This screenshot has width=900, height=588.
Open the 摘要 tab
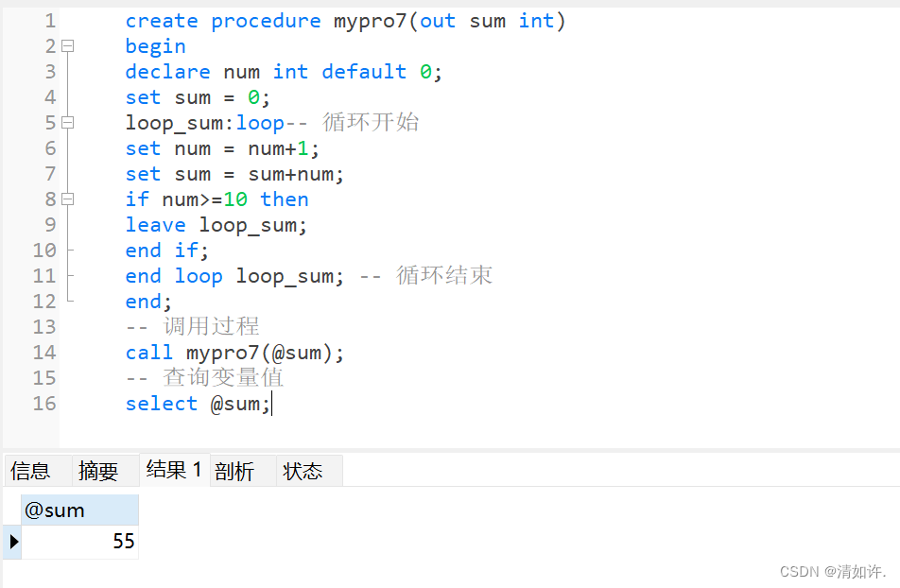point(98,470)
